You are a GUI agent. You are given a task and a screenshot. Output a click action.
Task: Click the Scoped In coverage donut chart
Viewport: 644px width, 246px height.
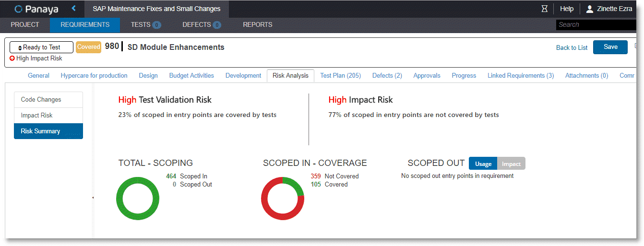(283, 199)
